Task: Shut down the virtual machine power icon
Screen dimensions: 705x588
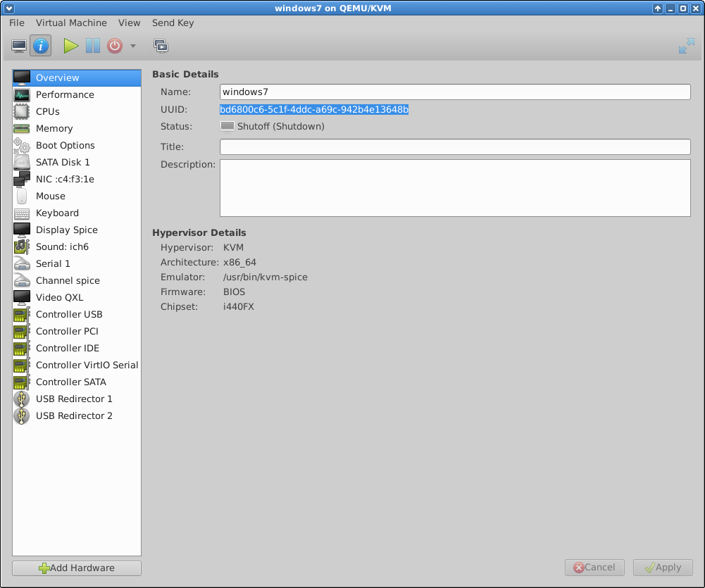Action: [115, 46]
